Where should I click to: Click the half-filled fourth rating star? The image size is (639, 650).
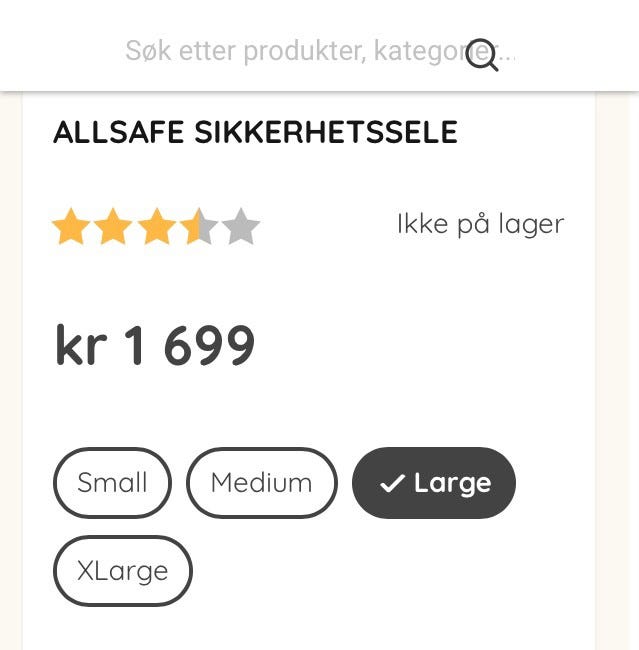(199, 228)
